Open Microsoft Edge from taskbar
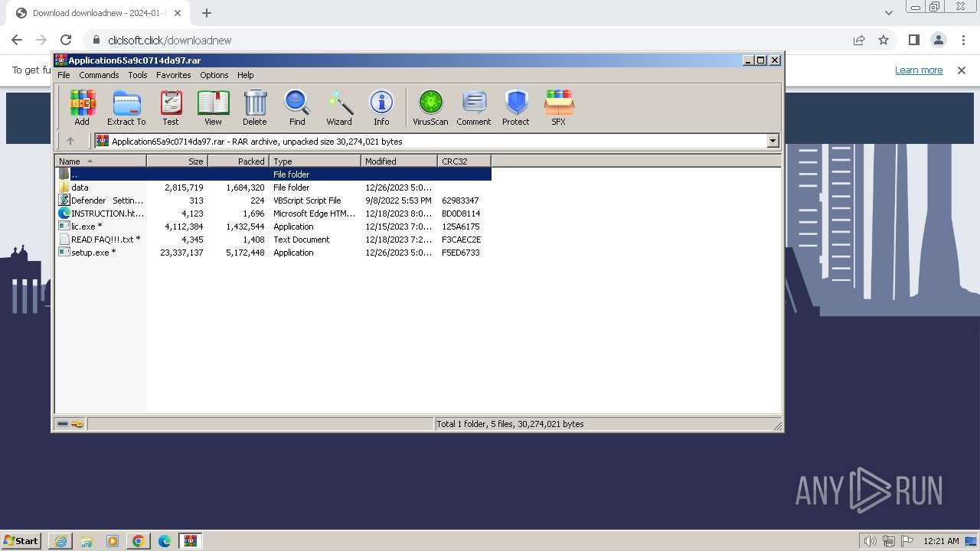The image size is (980, 551). click(x=164, y=540)
